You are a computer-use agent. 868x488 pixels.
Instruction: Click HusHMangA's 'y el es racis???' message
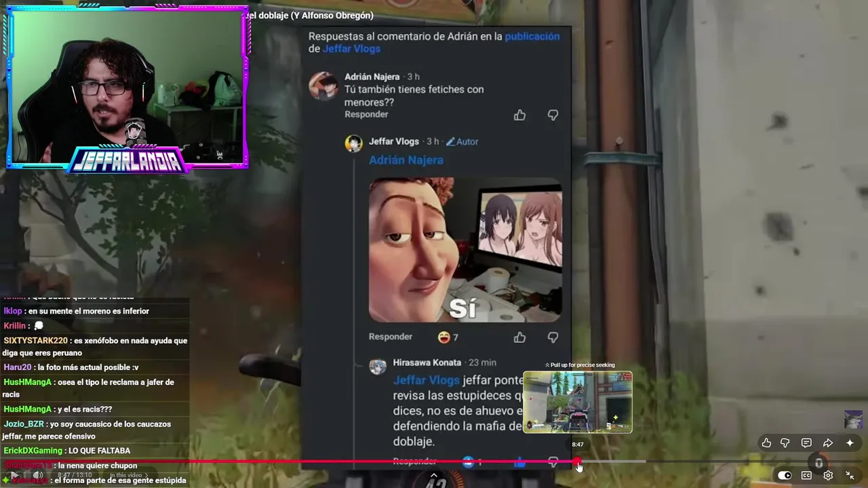pos(58,409)
